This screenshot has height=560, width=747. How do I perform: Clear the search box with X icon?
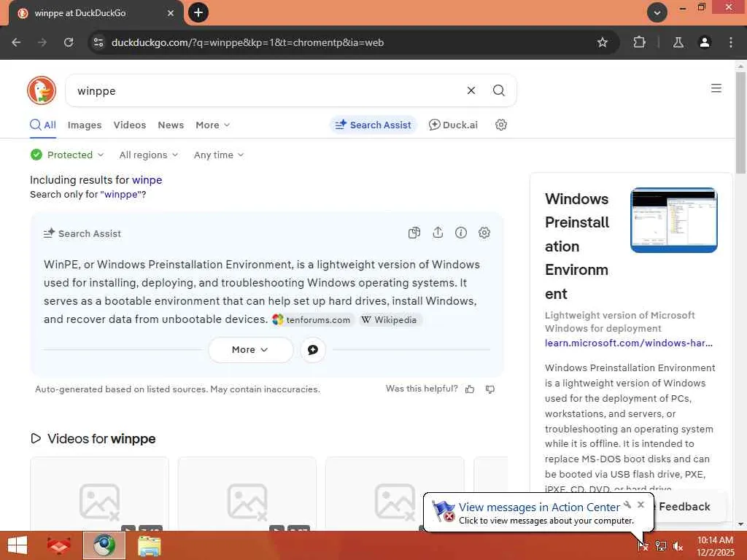[471, 90]
